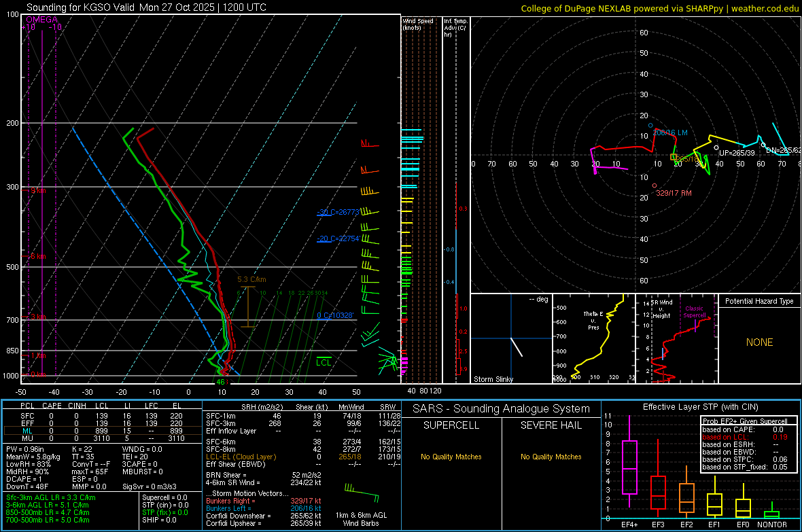Click the '850-500mb LR = 4.7 C/km' line

coord(48,512)
